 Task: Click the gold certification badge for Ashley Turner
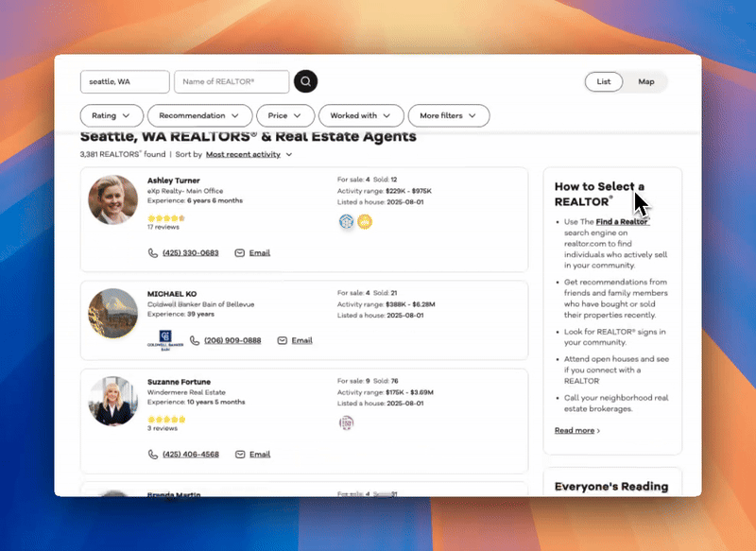coord(365,222)
